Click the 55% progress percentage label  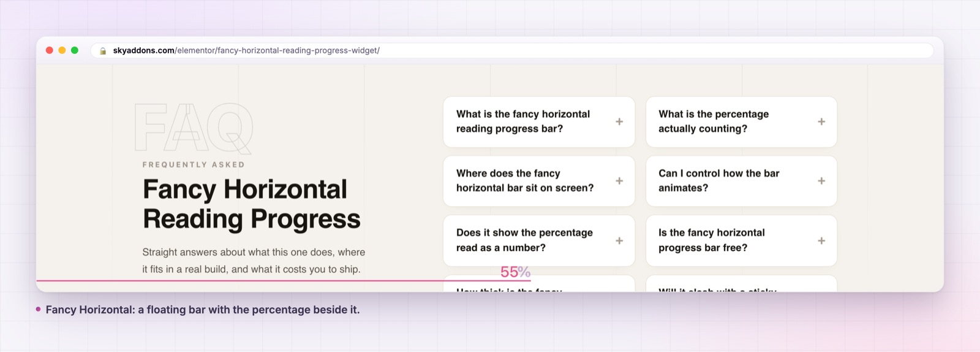[x=515, y=272]
